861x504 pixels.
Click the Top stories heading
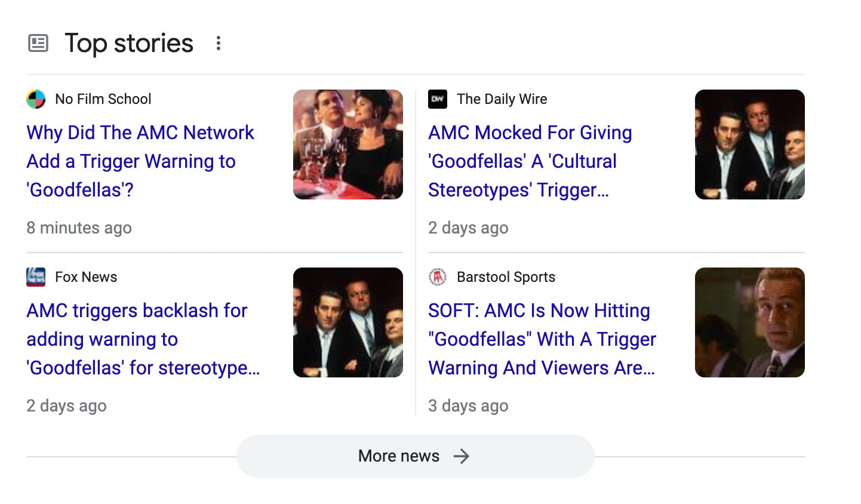click(x=129, y=43)
